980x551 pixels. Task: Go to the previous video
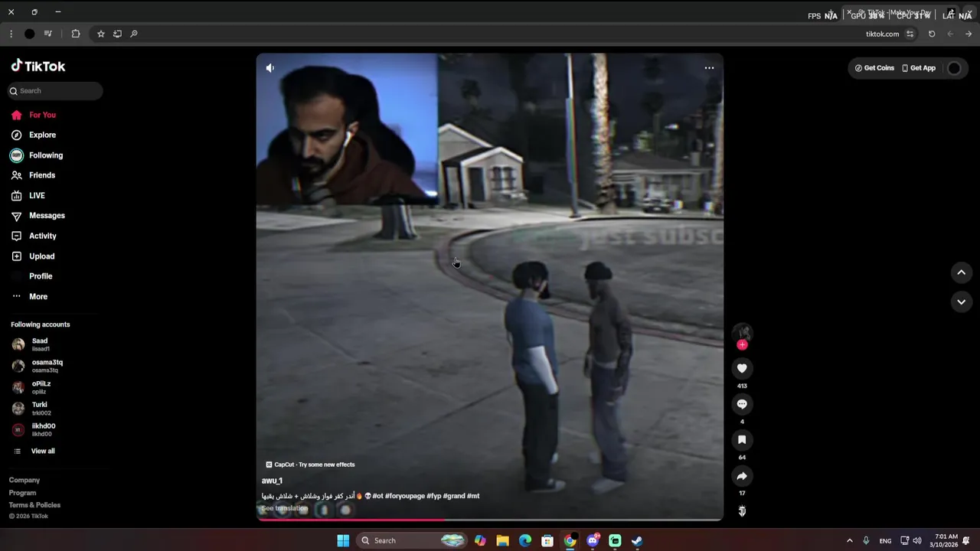pos(962,272)
